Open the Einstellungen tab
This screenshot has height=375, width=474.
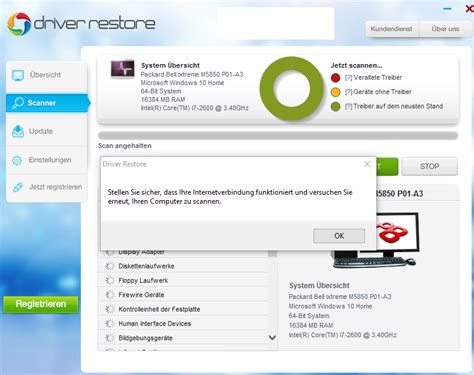click(47, 160)
